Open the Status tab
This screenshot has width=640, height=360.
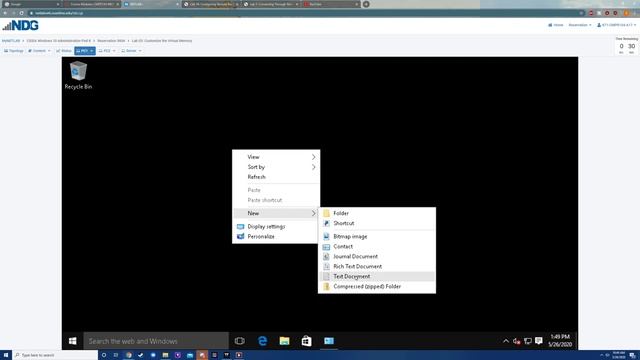64,51
